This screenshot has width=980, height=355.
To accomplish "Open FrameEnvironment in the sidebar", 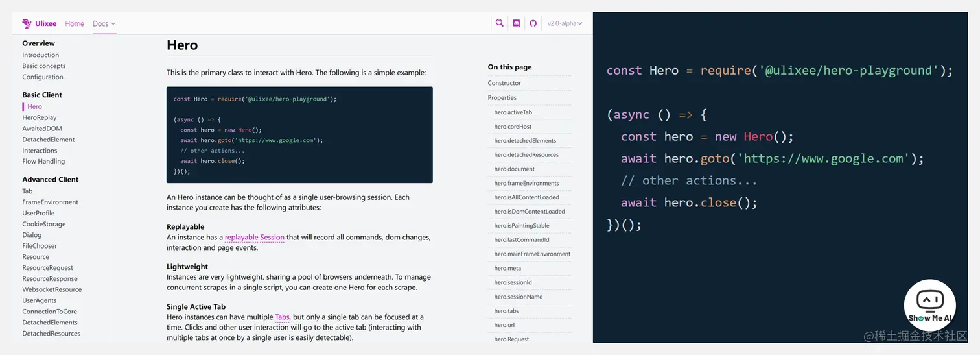I will click(x=50, y=202).
